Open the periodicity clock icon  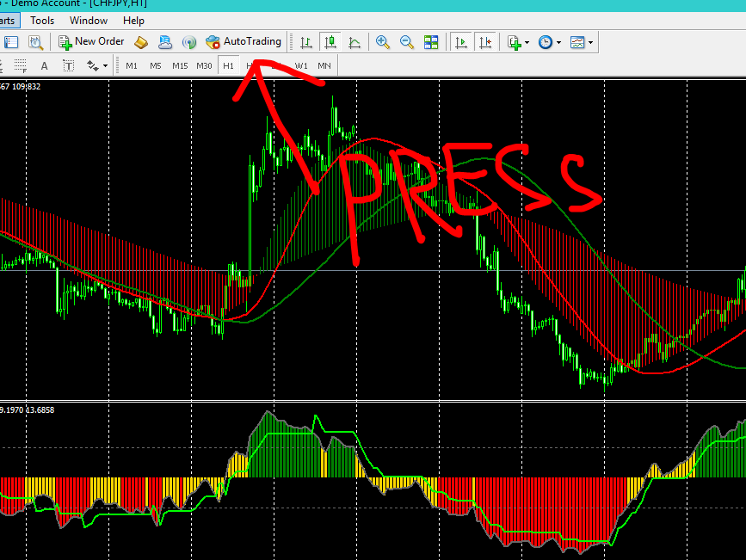(x=546, y=42)
